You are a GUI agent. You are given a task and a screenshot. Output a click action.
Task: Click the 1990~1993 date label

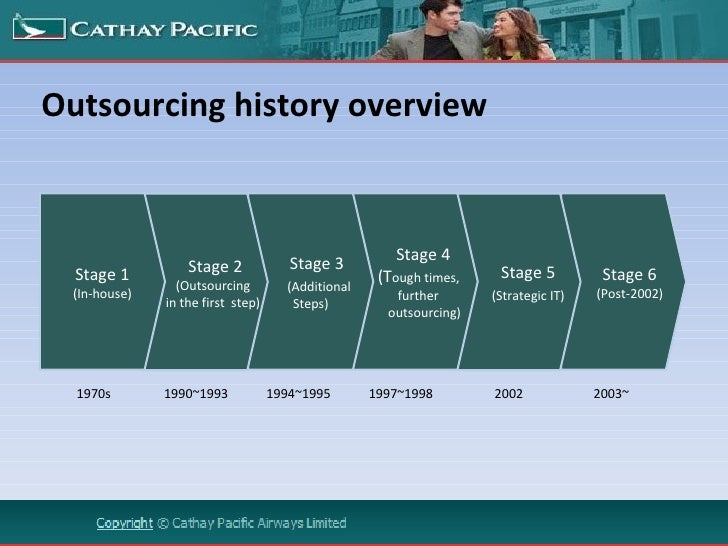pyautogui.click(x=196, y=394)
